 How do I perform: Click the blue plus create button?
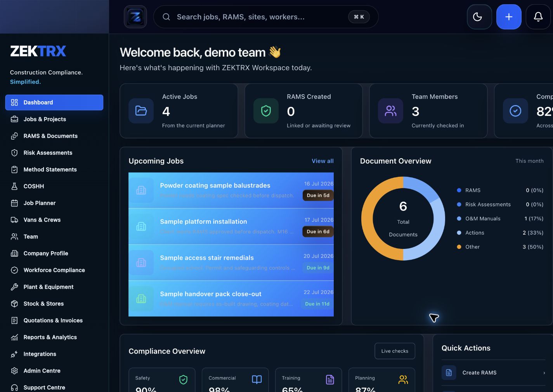[x=509, y=17]
